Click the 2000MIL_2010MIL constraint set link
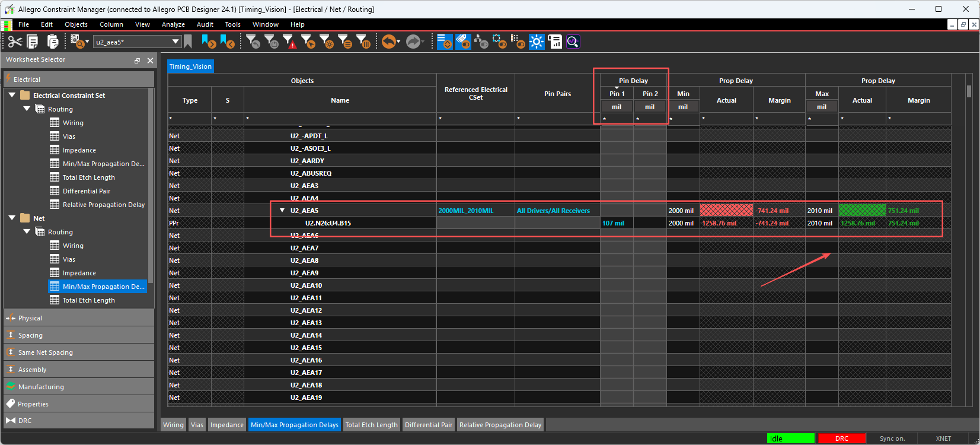 pos(465,211)
